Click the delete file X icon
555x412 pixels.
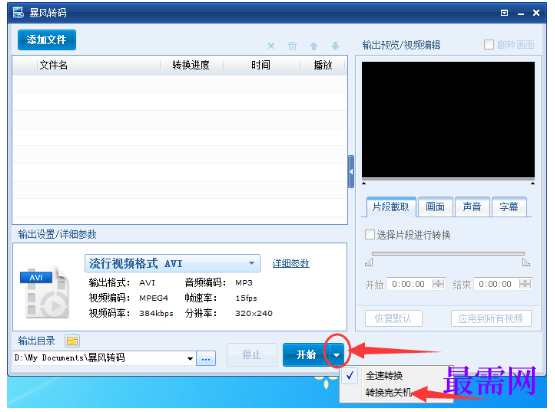271,46
